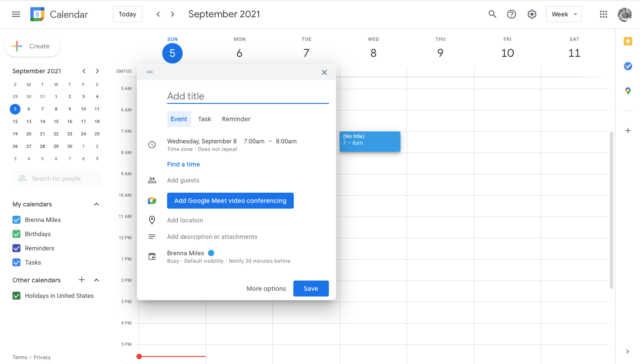The image size is (640, 364).
Task: Disable the Holidays in United States calendar
Action: [16, 296]
